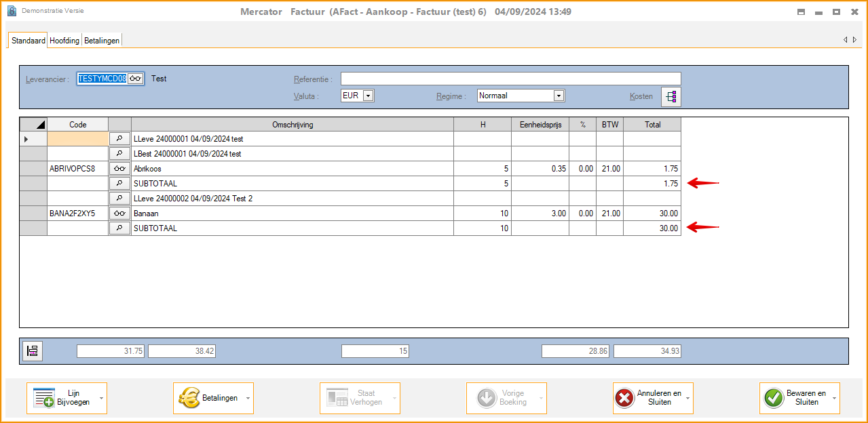The height and width of the screenshot is (423, 868).
Task: Open the Betalingen tab
Action: tap(102, 41)
